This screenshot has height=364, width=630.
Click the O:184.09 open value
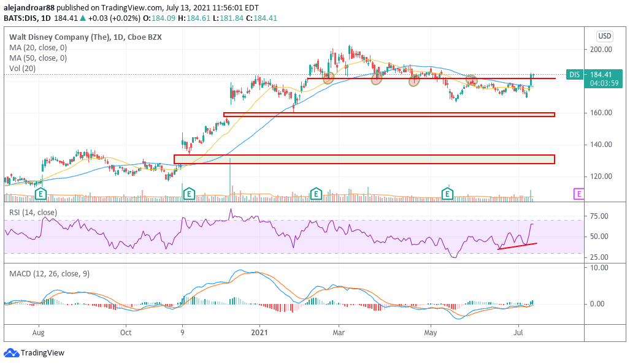[159, 18]
